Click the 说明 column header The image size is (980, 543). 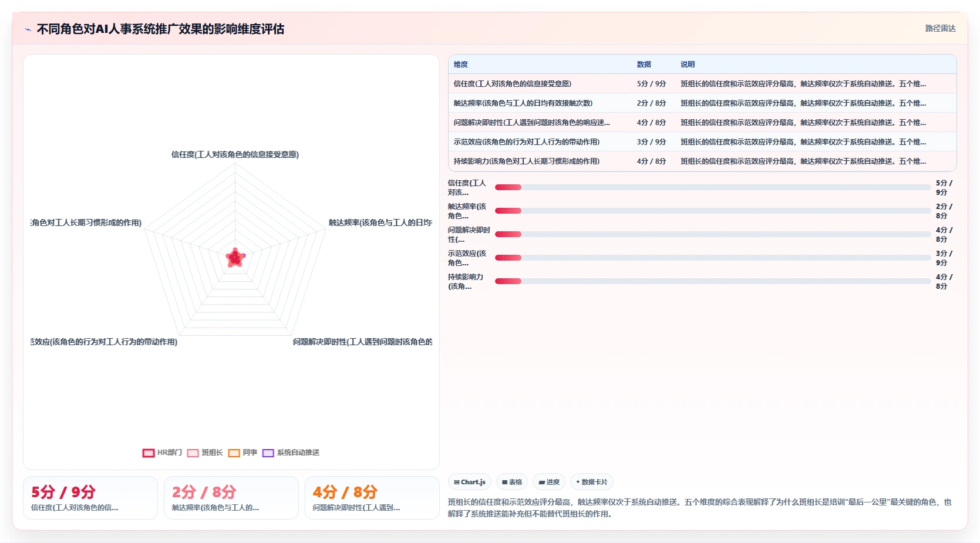click(x=688, y=65)
